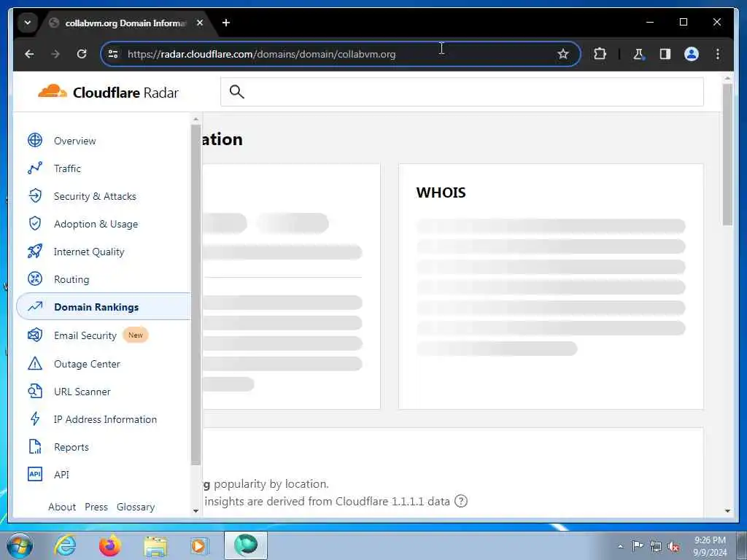Click the Security & Attacks shield icon
This screenshot has height=560, width=747.
35,195
